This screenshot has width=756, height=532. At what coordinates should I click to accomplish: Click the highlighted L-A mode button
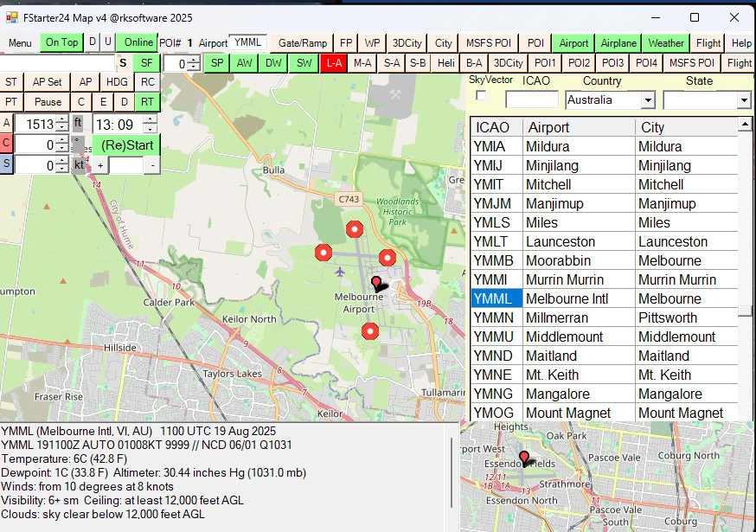334,62
